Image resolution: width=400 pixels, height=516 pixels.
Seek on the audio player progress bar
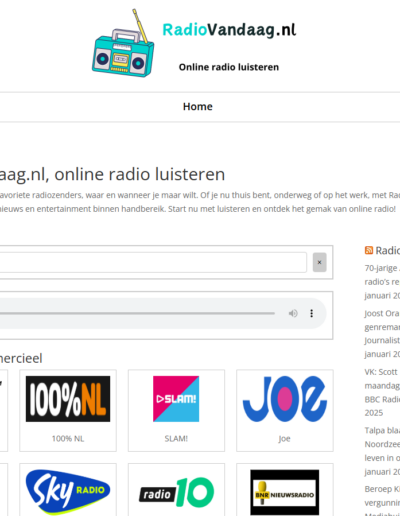[137, 313]
